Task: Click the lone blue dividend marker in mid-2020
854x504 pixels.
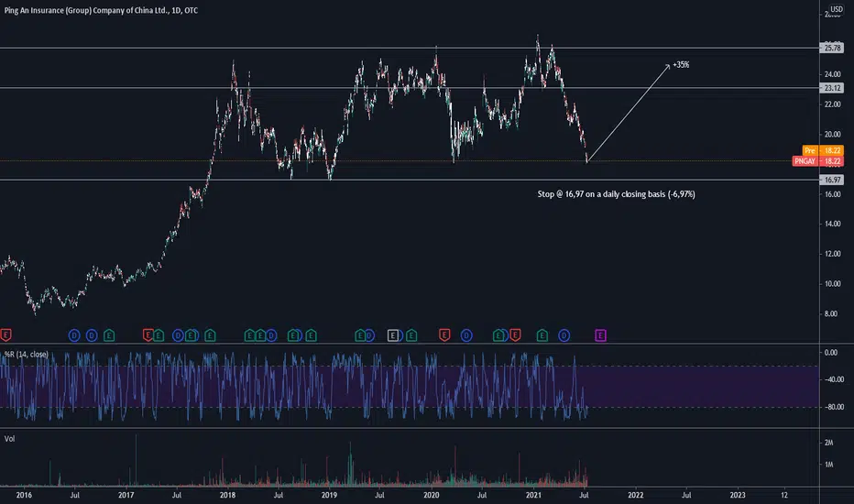Action: 466,335
